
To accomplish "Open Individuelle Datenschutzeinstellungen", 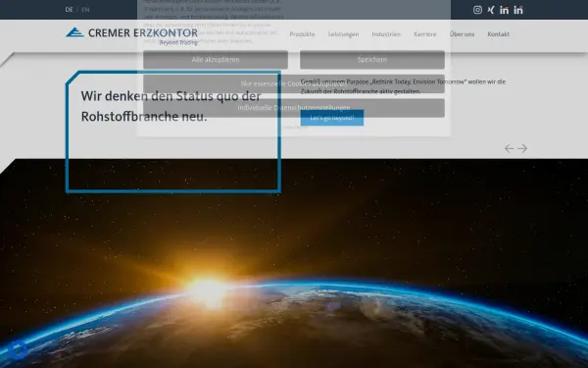I will (294, 108).
